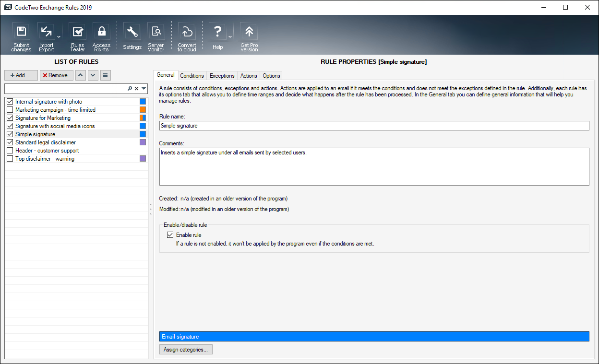
Task: Expand the Help dropdown arrow
Action: [x=230, y=36]
